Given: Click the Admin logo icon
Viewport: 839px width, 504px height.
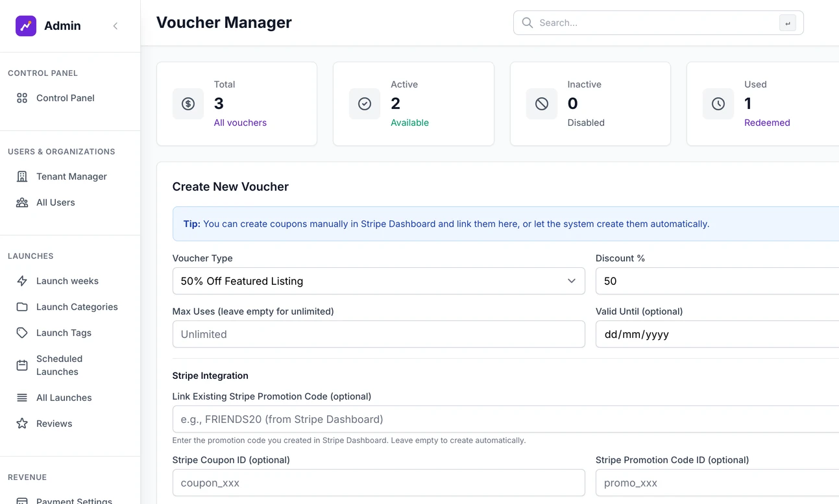Looking at the screenshot, I should (x=26, y=26).
